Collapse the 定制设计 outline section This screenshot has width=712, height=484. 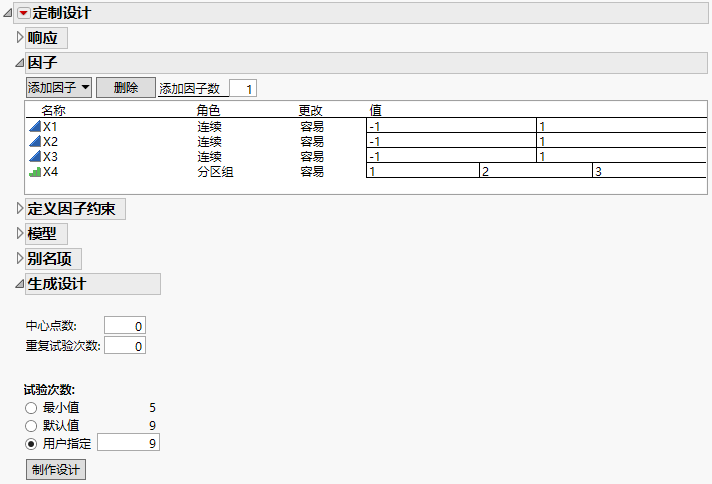(x=8, y=13)
